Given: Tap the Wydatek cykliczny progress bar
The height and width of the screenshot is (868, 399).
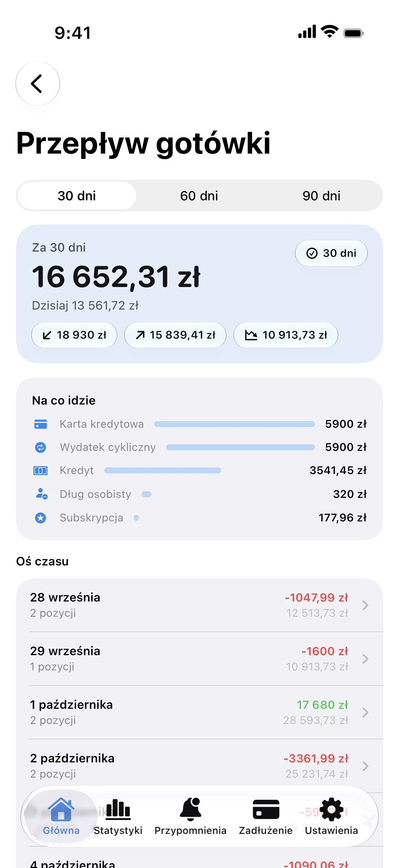Looking at the screenshot, I should pos(241,447).
